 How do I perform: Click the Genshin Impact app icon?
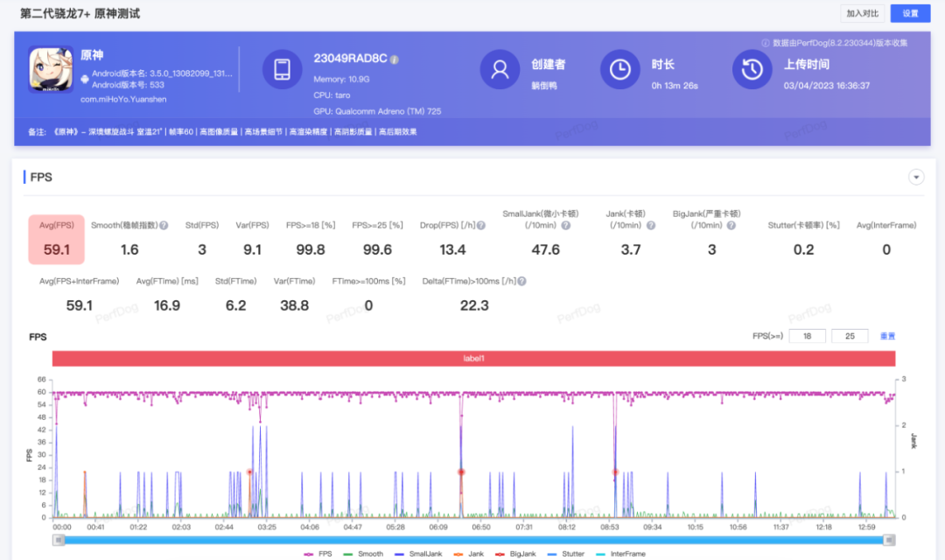coord(50,68)
